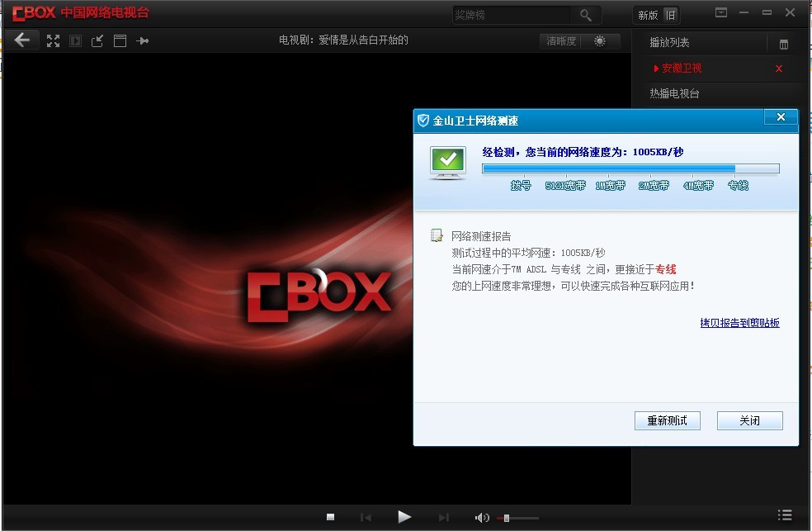This screenshot has width=812, height=531.
Task: Click the monitor checkmark status icon
Action: [447, 164]
